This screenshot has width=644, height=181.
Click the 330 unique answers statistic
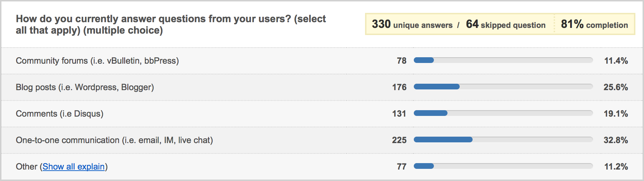412,24
